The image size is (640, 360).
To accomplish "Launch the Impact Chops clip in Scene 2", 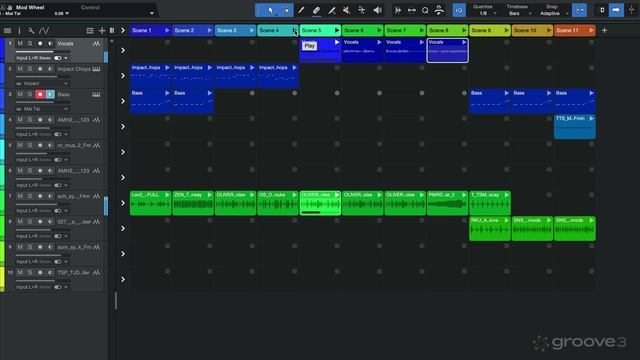I will (x=209, y=67).
